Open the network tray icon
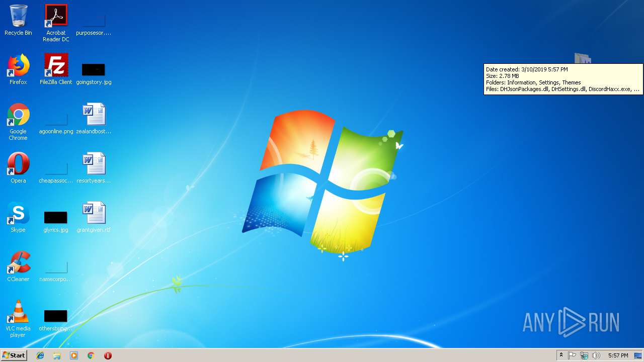644x362 pixels. (x=584, y=355)
